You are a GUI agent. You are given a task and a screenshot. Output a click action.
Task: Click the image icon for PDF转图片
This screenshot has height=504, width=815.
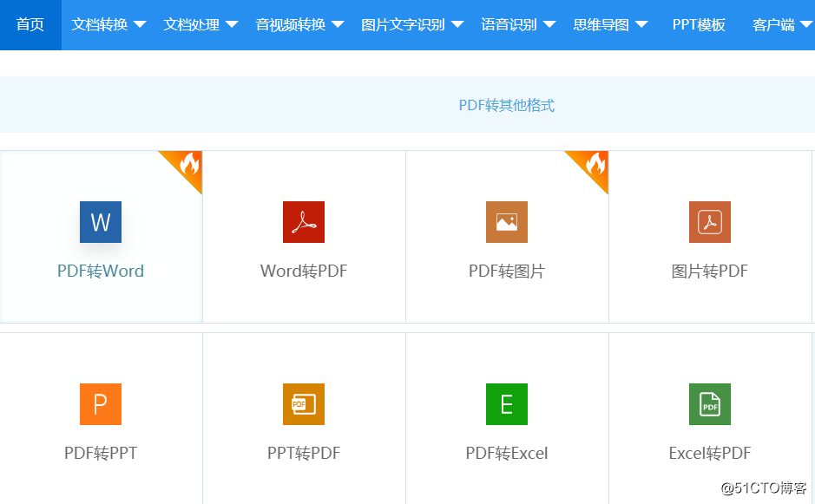(507, 222)
